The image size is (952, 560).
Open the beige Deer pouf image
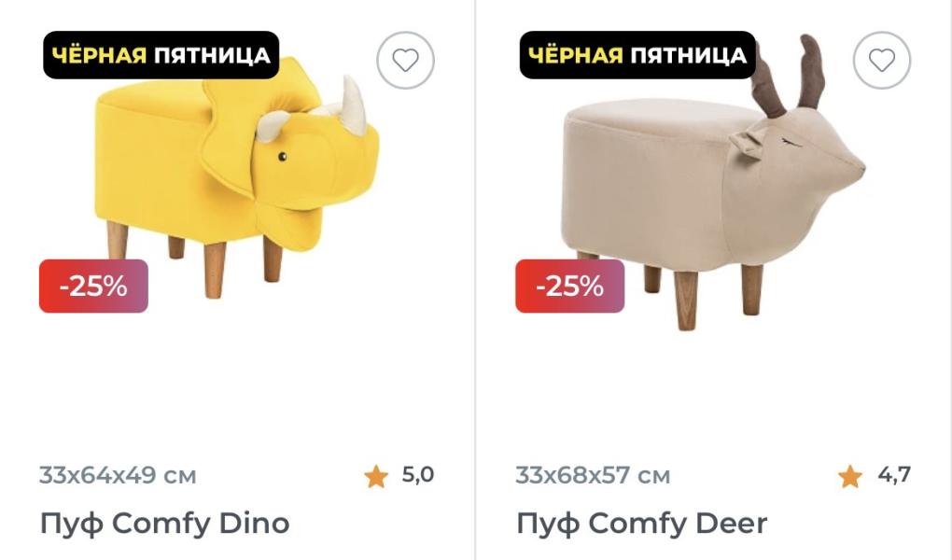click(x=713, y=182)
